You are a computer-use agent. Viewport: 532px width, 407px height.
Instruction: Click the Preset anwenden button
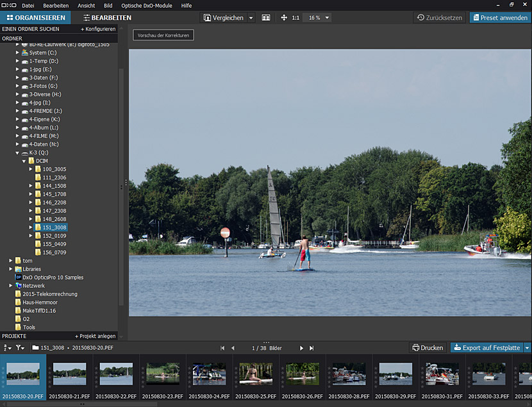[500, 18]
